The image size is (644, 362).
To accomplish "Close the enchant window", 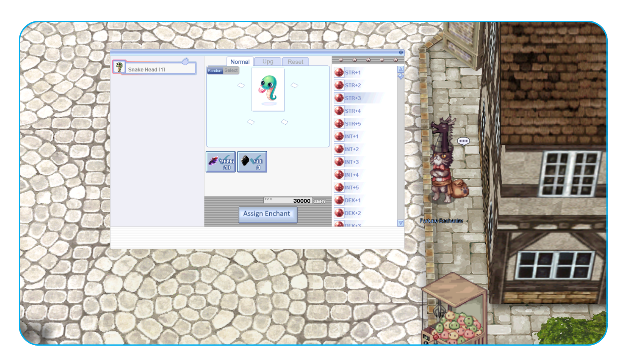I will click(x=401, y=52).
